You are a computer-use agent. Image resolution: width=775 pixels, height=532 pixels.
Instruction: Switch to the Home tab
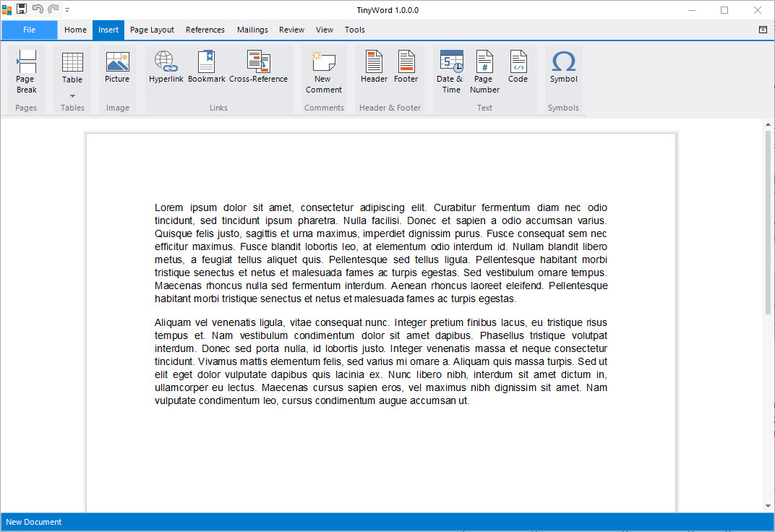75,30
